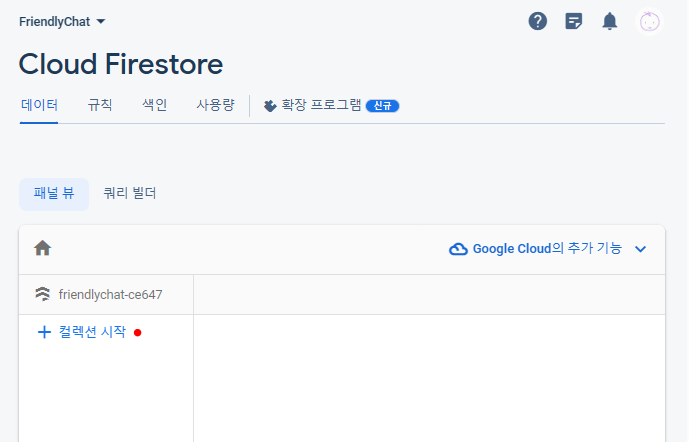The height and width of the screenshot is (442, 689).
Task: Select the 쿼리 빌더 view
Action: (130, 194)
